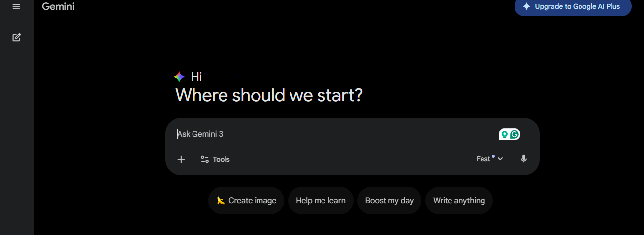Choose the Help me learn suggestion

tap(321, 201)
